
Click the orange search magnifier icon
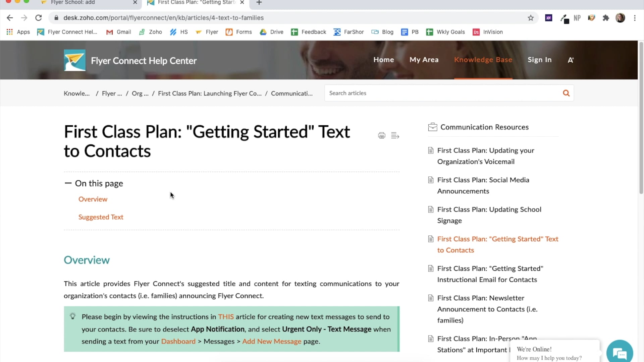pos(566,93)
